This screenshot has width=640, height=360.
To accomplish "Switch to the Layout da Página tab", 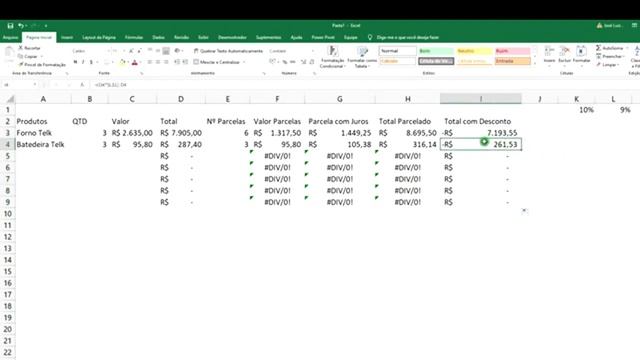I will (x=99, y=37).
